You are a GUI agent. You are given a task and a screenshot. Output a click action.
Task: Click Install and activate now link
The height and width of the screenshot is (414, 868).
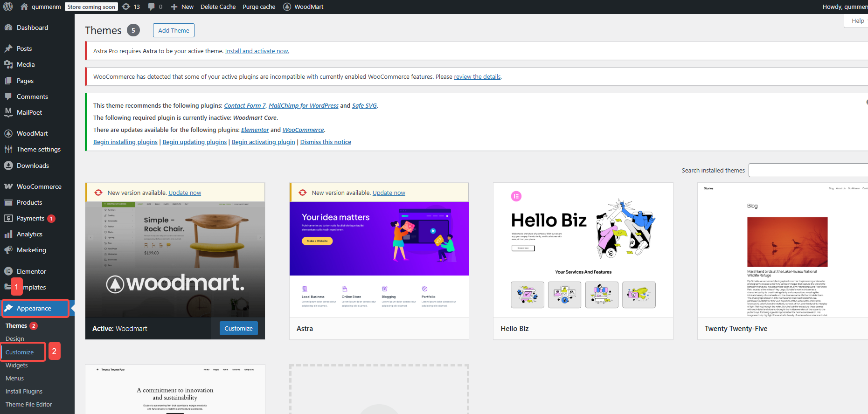[x=257, y=51]
